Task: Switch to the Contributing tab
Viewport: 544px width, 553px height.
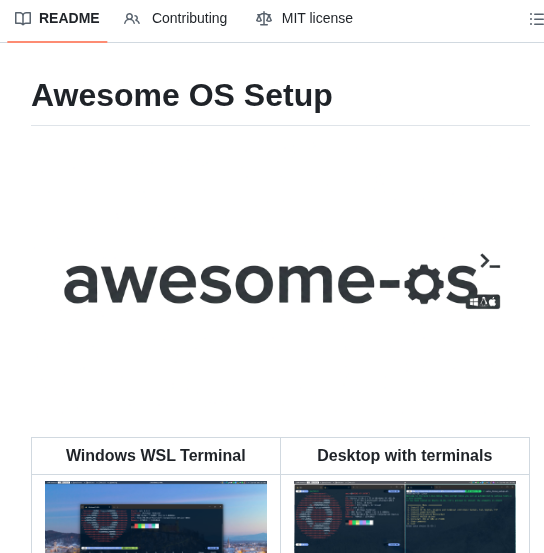Action: (x=175, y=18)
